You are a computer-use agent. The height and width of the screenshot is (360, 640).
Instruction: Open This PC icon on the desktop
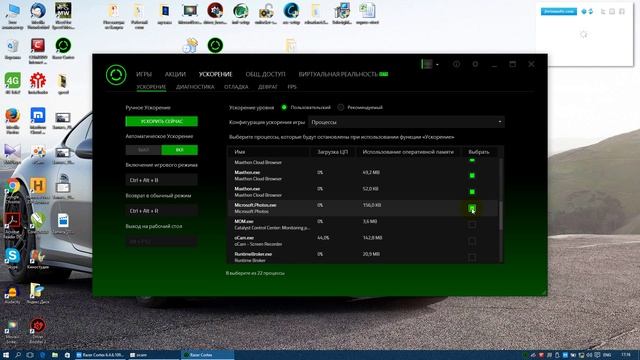[x=13, y=16]
